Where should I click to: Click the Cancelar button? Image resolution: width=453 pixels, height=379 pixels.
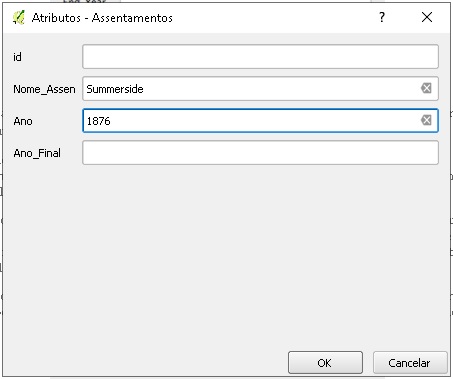click(410, 363)
